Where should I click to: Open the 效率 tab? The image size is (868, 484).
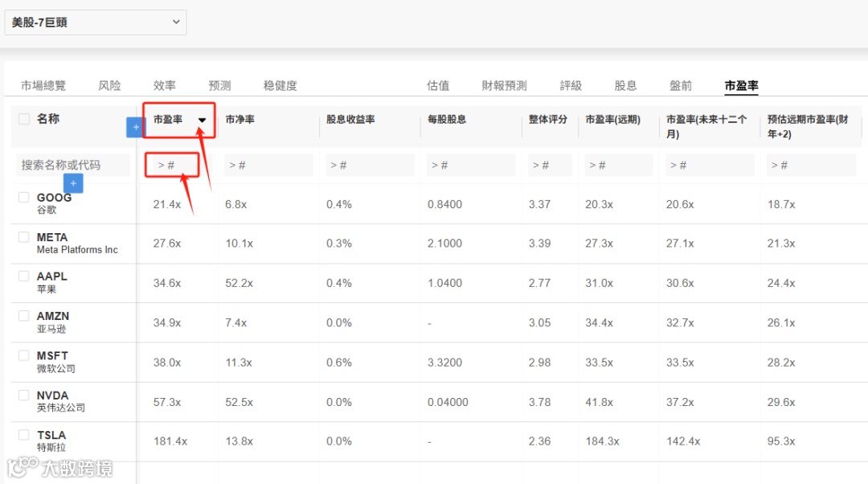coord(165,85)
